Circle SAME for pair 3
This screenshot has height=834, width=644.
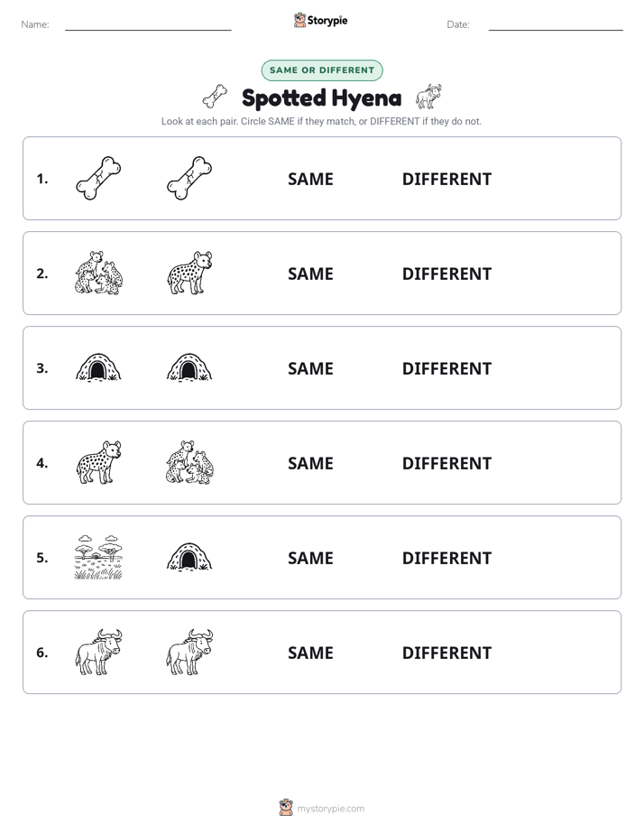tap(310, 368)
